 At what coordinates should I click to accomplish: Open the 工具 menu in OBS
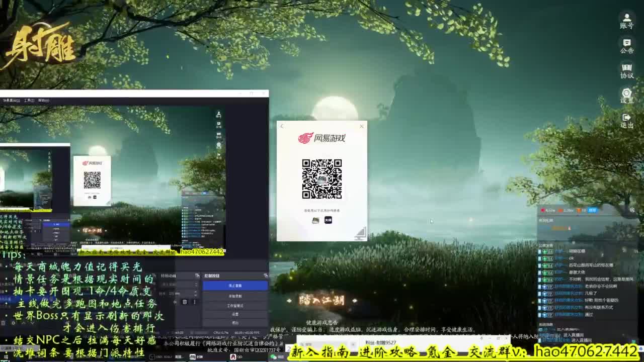pos(29,100)
